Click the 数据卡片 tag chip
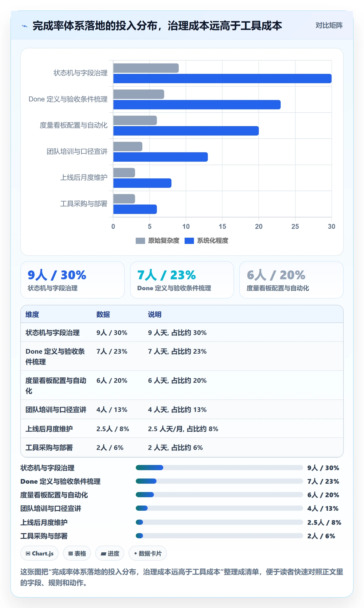The height and width of the screenshot is (608, 364). [148, 553]
